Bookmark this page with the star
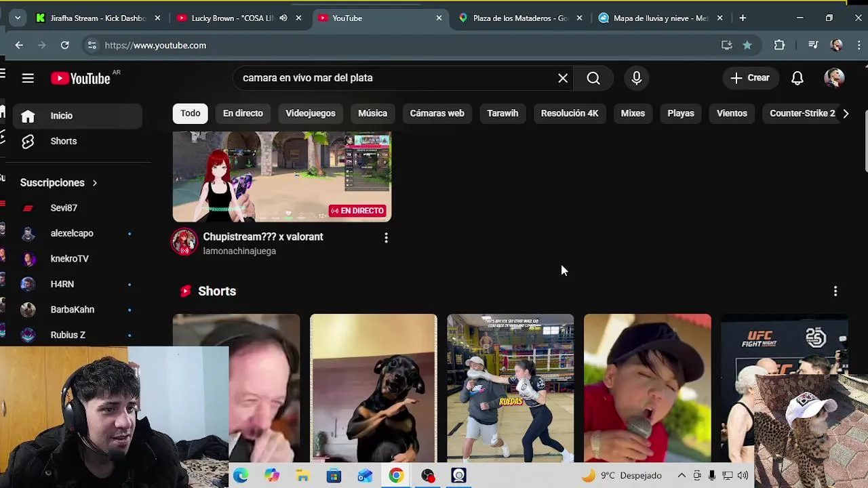868x488 pixels. point(747,45)
